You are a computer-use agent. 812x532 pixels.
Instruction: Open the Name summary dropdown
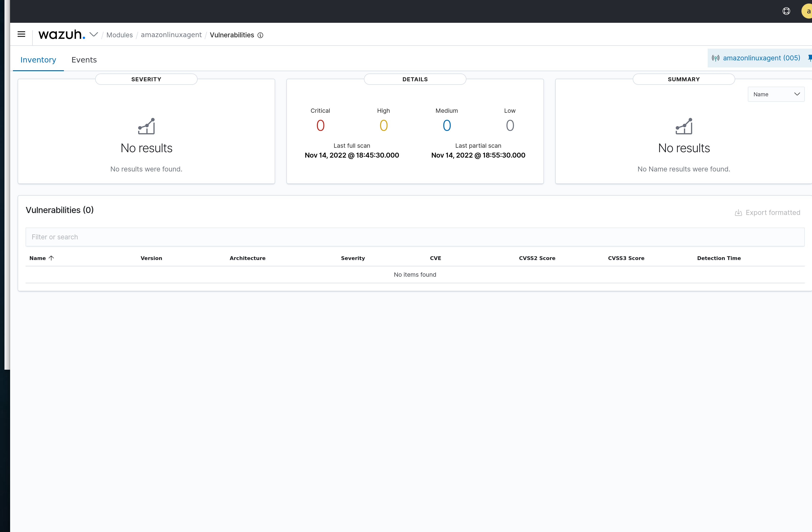click(x=776, y=94)
